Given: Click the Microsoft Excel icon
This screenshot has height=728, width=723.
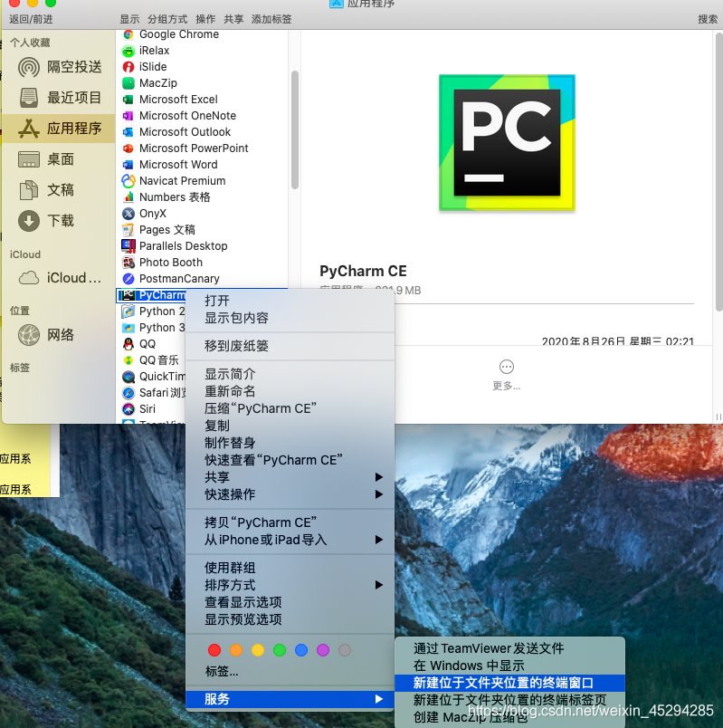Looking at the screenshot, I should (x=128, y=100).
